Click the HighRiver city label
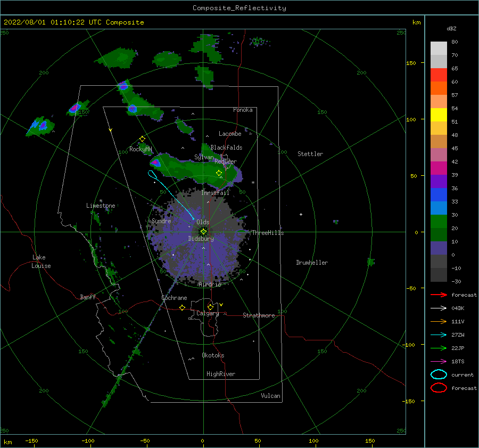This screenshot has height=448, width=479. click(x=221, y=374)
